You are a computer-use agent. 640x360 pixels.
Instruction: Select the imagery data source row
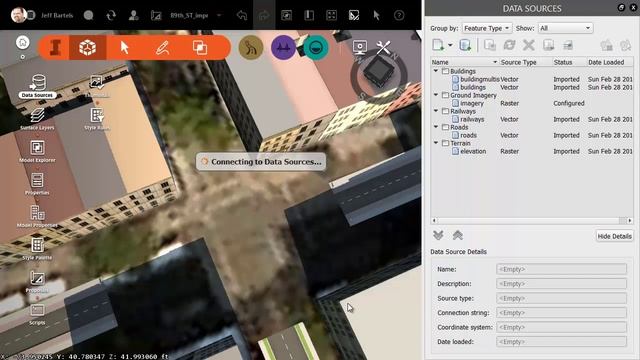(x=532, y=103)
